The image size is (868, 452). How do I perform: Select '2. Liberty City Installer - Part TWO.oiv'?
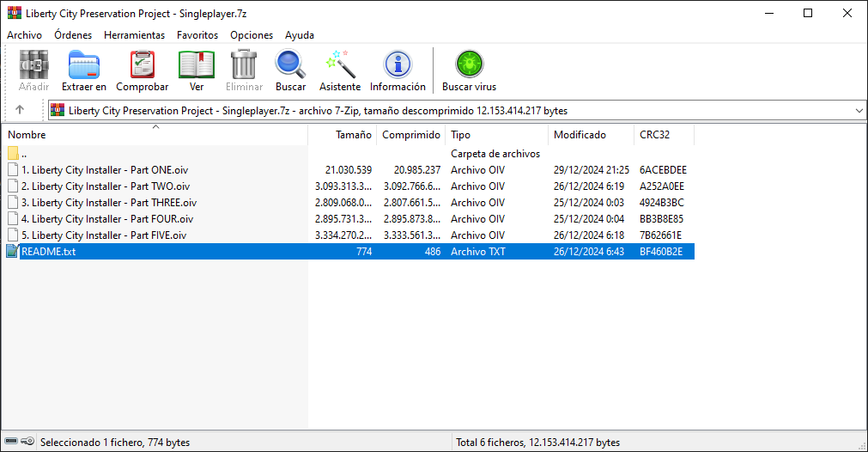pos(106,186)
